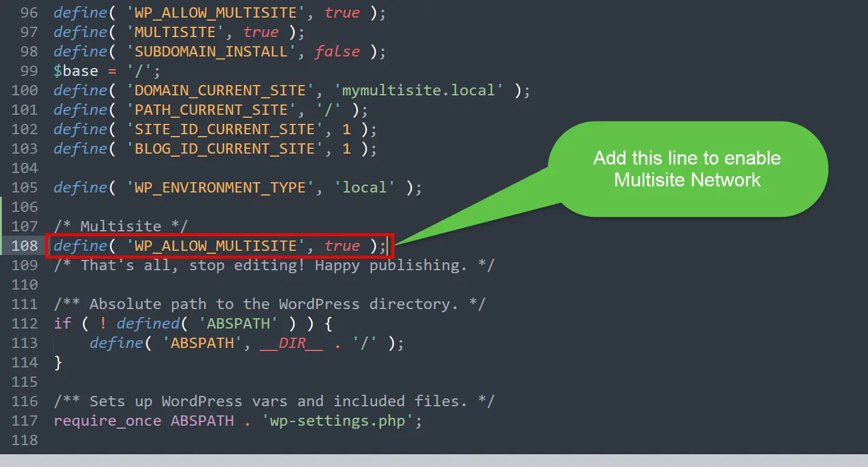Click line number 109 in the gutter
Viewport: 868px width, 467px height.
24,265
